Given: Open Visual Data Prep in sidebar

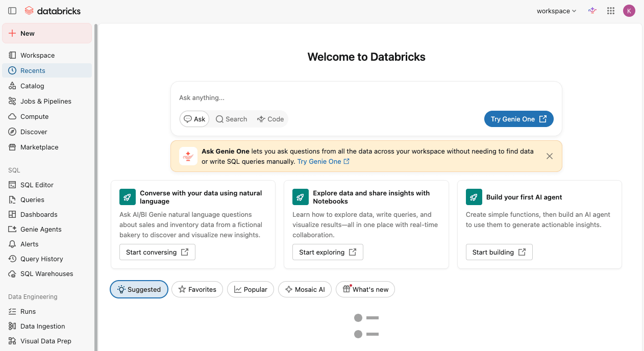Looking at the screenshot, I should click(47, 341).
